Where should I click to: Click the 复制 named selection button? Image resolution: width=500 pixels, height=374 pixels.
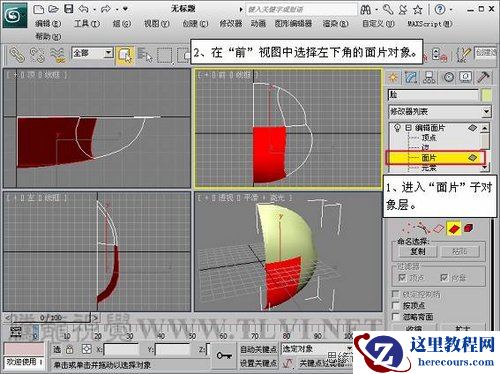[418, 251]
